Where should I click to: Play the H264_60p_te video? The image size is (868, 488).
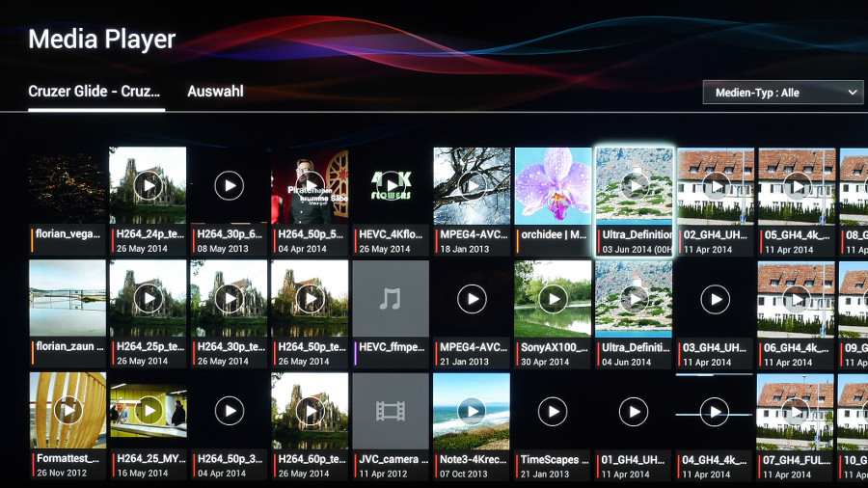[310, 411]
